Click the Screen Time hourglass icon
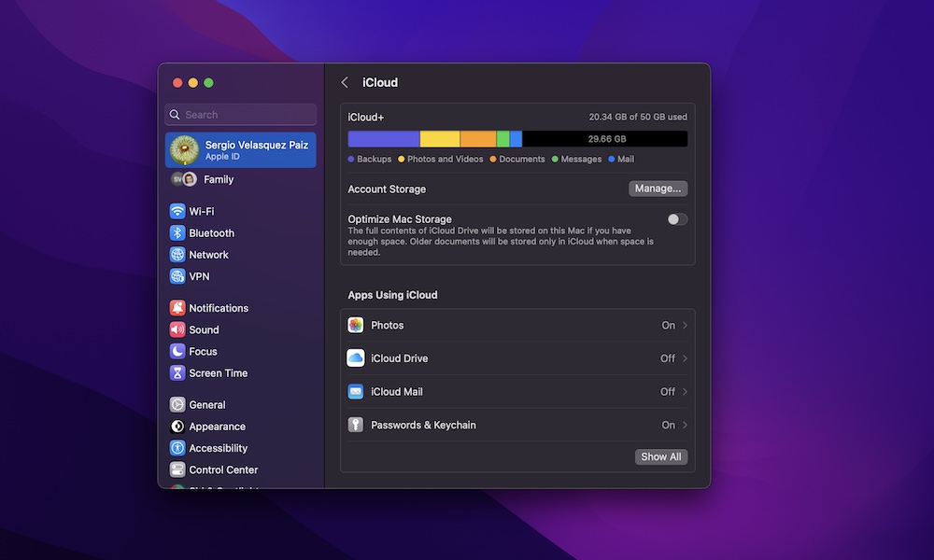This screenshot has width=934, height=560. click(x=177, y=373)
